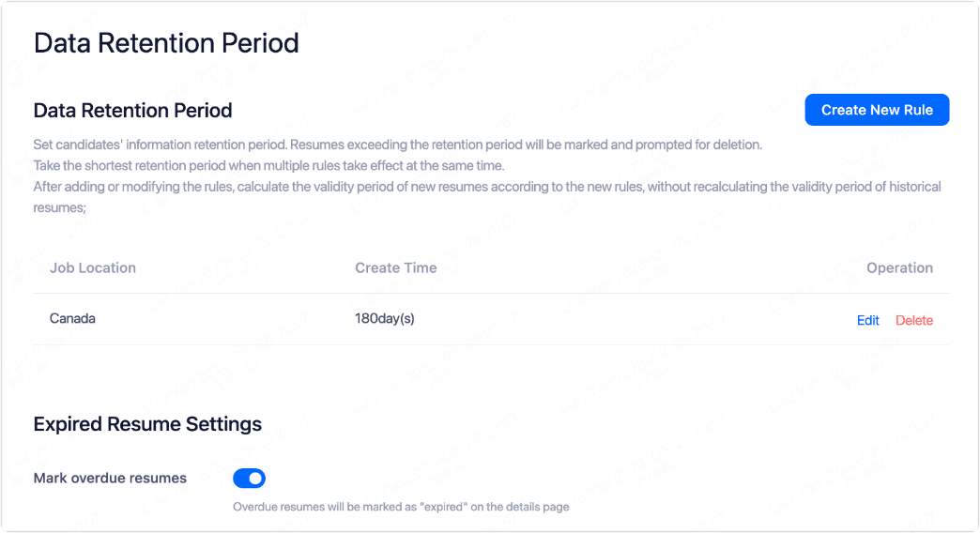Click the Expired Resume Settings heading
Image resolution: width=980 pixels, height=533 pixels.
(x=147, y=424)
